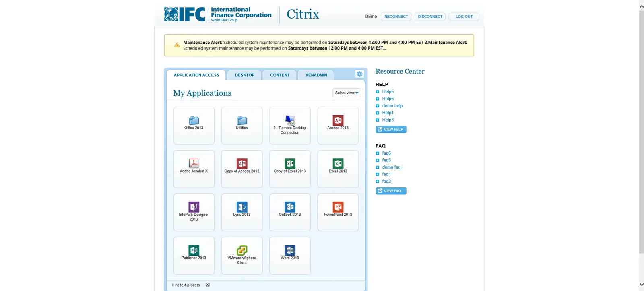Viewport: 644px width, 291px height.
Task: Open the faq5 link
Action: tap(386, 160)
